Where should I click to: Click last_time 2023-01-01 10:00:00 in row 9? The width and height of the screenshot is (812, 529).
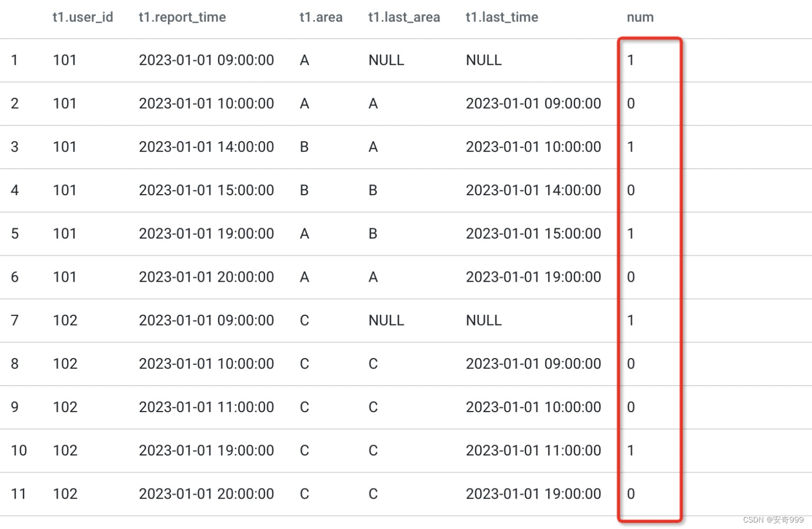point(533,407)
